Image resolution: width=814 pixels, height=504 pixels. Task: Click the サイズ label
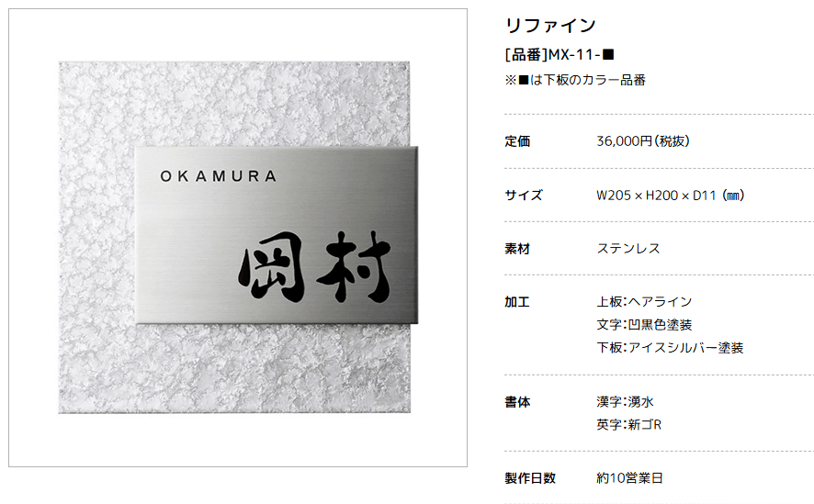524,195
